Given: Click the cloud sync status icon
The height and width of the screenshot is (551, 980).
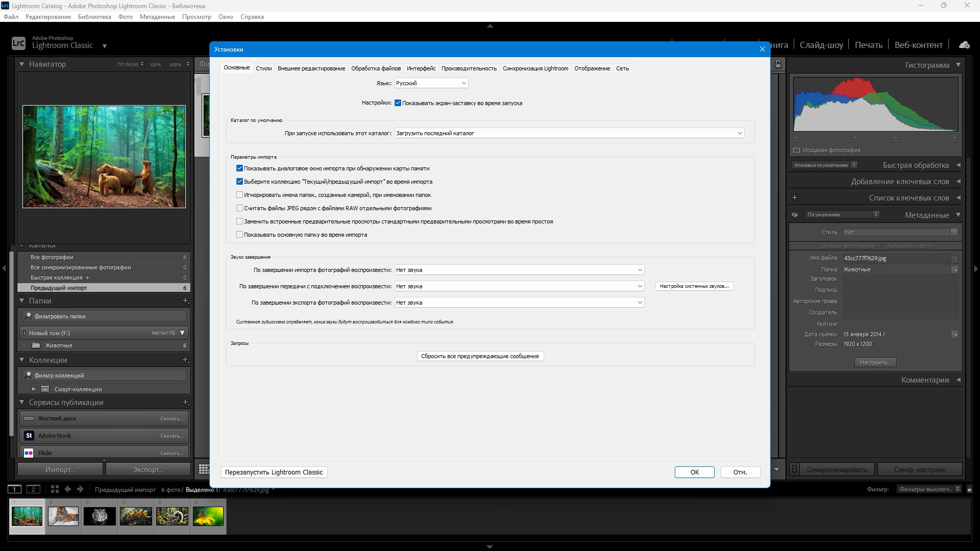Looking at the screenshot, I should [x=964, y=45].
